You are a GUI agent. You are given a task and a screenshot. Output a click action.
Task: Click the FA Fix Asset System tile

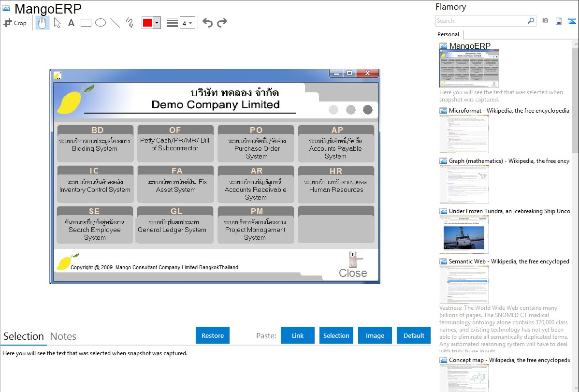(x=175, y=184)
